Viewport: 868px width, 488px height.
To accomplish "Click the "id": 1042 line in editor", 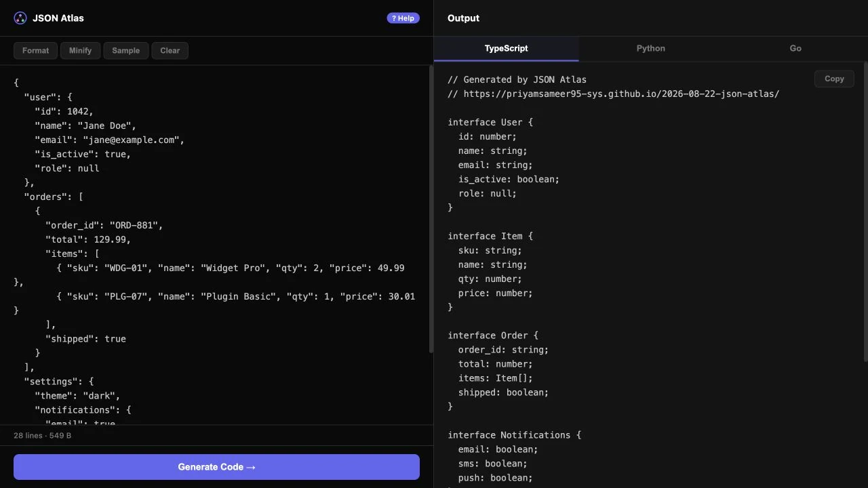I will (x=64, y=111).
